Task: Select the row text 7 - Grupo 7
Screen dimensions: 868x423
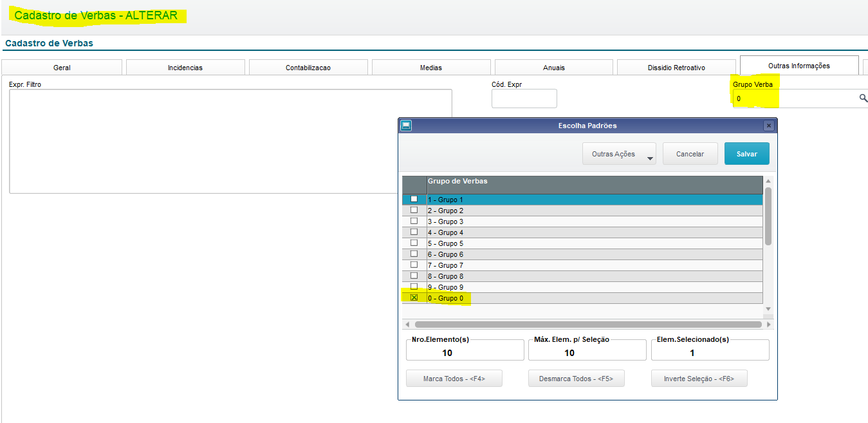Action: click(x=445, y=265)
